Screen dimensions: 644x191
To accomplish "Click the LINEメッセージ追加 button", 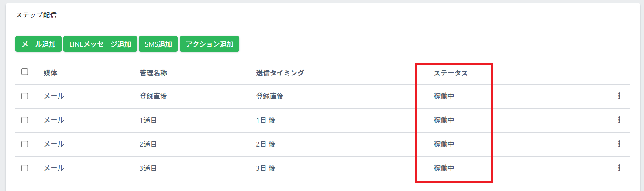I will [x=100, y=44].
